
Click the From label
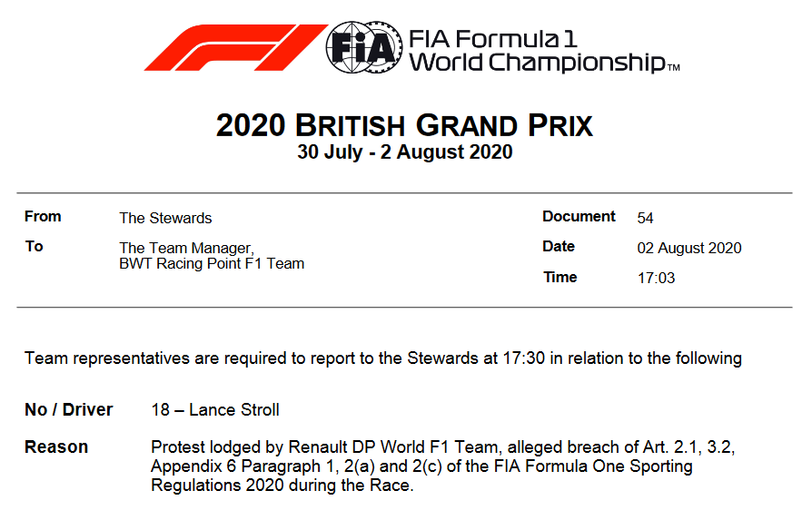coord(44,217)
